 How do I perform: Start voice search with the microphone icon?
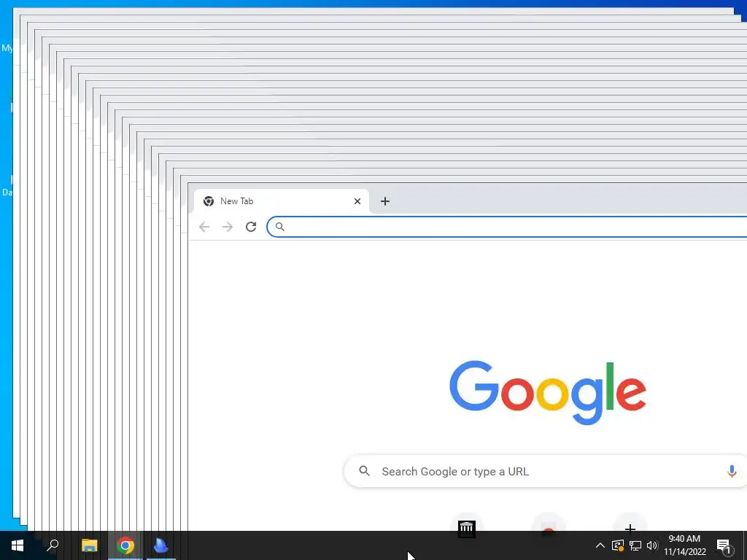732,472
